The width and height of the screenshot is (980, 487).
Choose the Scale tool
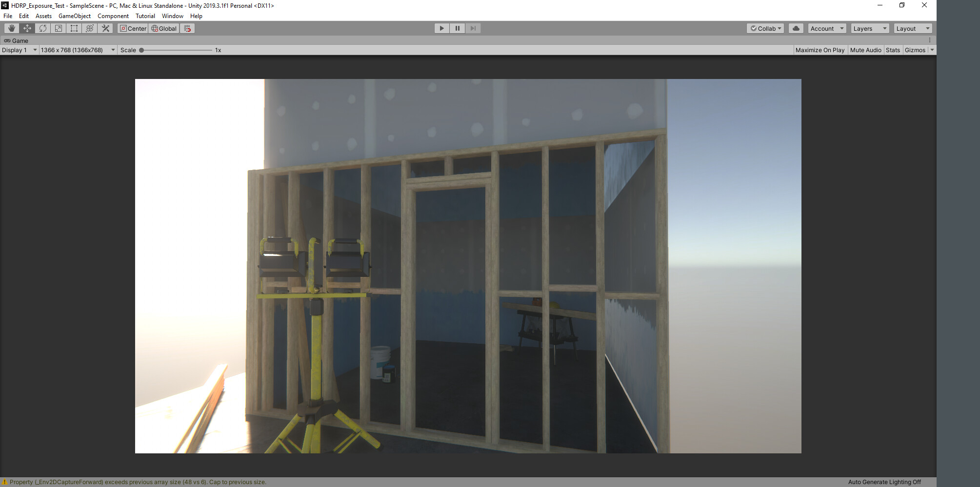[58, 28]
